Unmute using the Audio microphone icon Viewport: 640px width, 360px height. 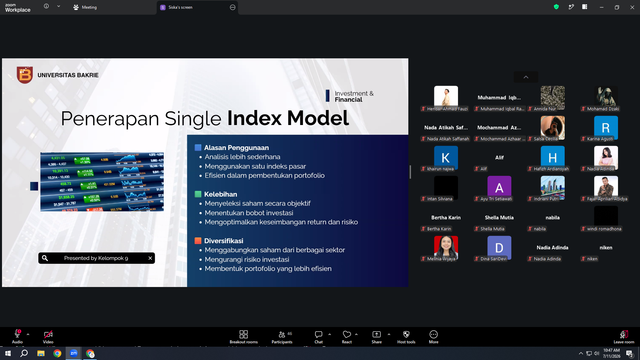point(17,334)
